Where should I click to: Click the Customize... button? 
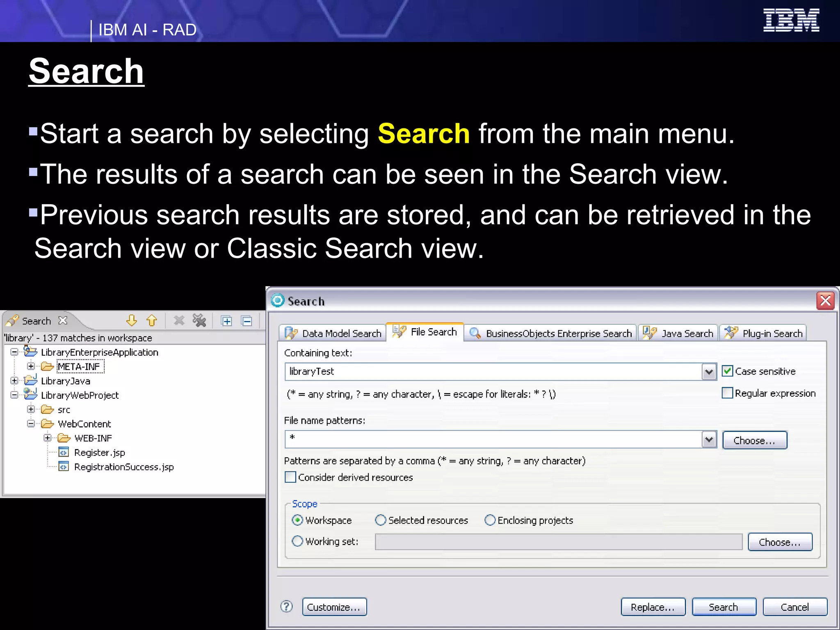334,607
